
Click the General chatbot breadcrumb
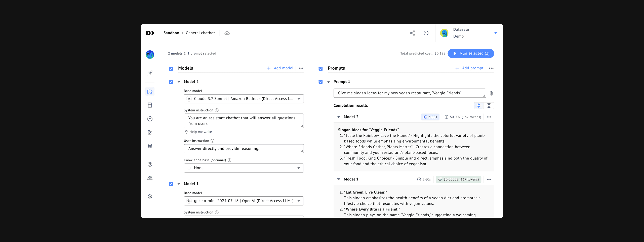click(200, 33)
